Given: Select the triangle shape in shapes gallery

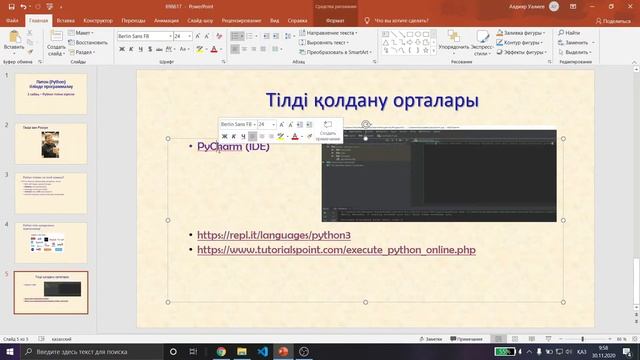Looking at the screenshot, I should (x=386, y=42).
